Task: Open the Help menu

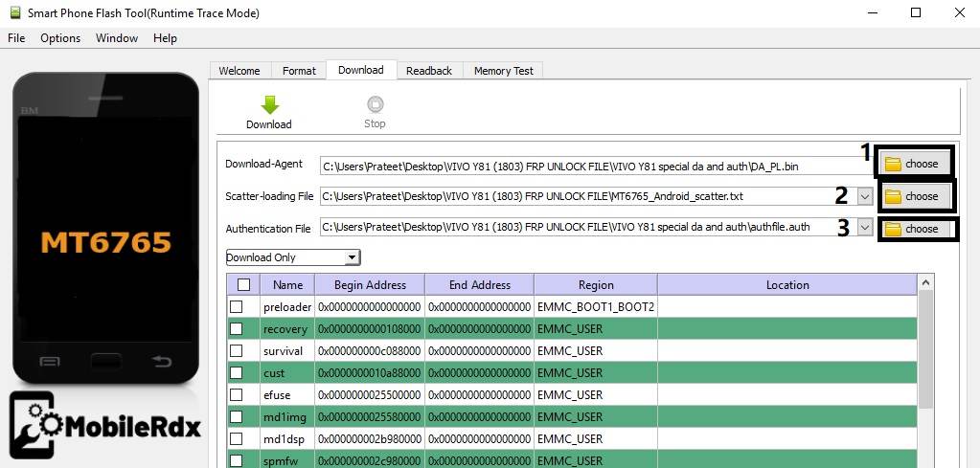Action: tap(165, 38)
